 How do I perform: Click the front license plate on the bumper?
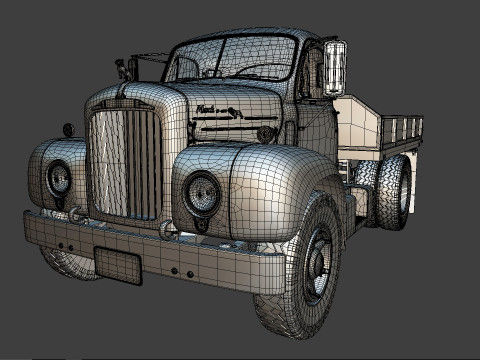click(x=118, y=265)
